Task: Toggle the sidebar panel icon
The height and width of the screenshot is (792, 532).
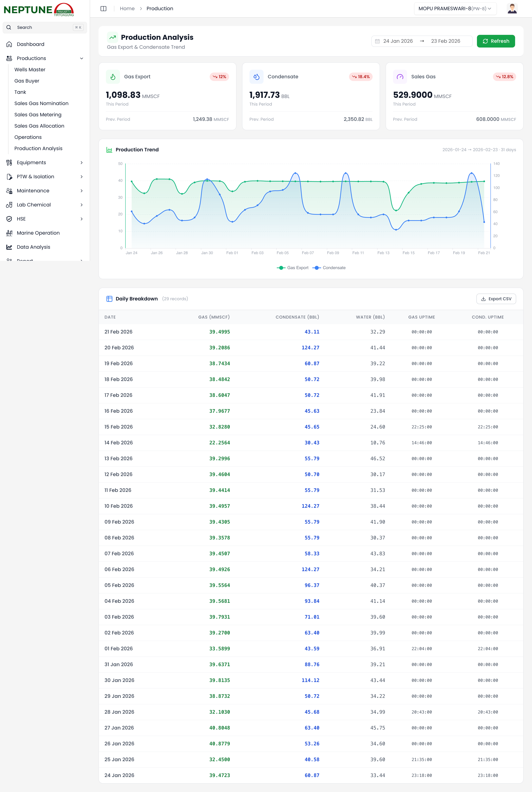Action: (103, 8)
